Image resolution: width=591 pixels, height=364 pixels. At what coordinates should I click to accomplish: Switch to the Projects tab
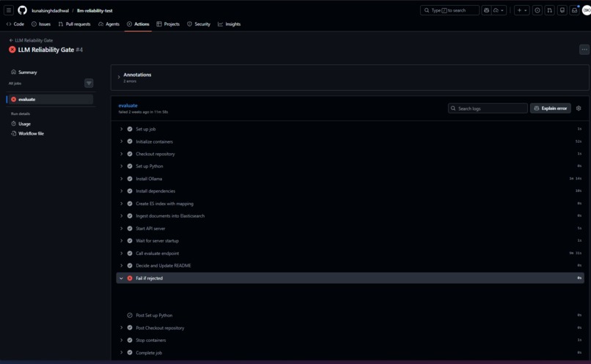pos(168,24)
